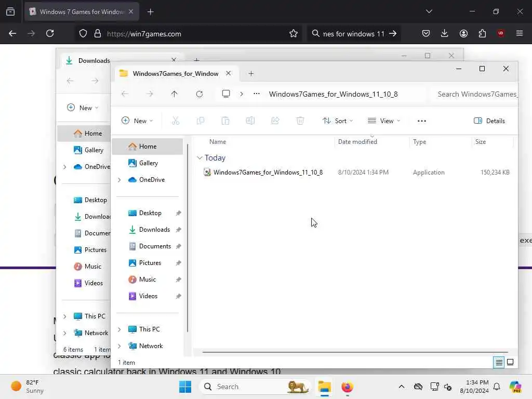
Task: Select Downloads tab in back window
Action: (94, 61)
